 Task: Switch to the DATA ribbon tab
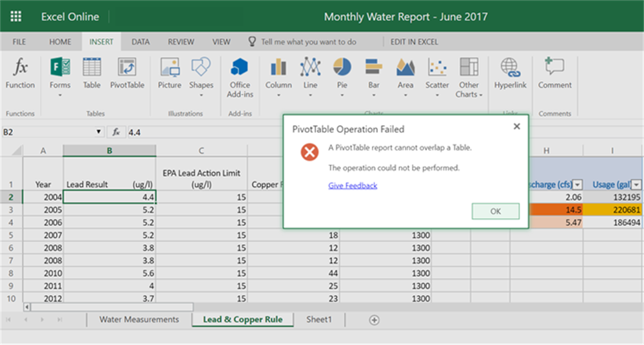coord(140,42)
